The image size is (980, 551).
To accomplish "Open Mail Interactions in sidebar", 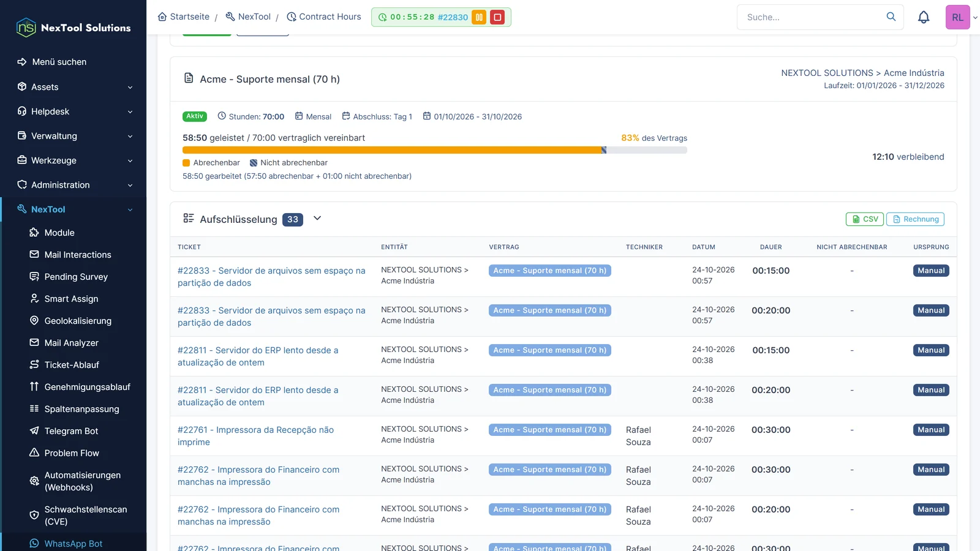I will click(78, 255).
